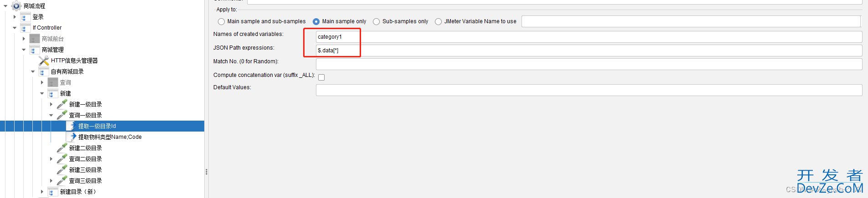Viewport: 868px width, 198px height.
Task: Select 提取一级目录Id tree item
Action: point(97,126)
